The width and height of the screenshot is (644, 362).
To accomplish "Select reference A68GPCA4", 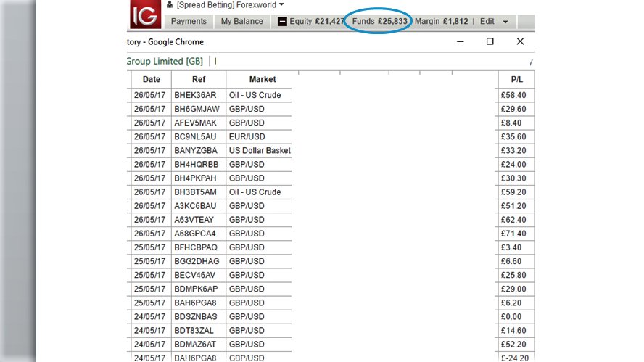I will 194,234.
